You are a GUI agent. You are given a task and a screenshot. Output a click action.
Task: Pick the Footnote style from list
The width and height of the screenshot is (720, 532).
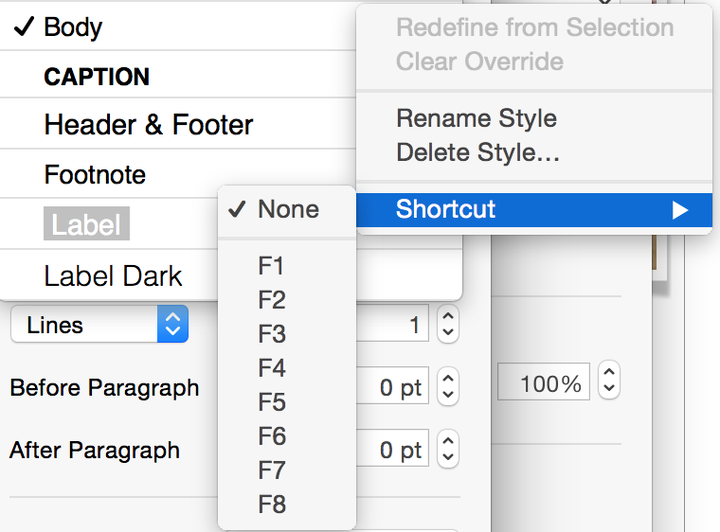[x=95, y=175]
